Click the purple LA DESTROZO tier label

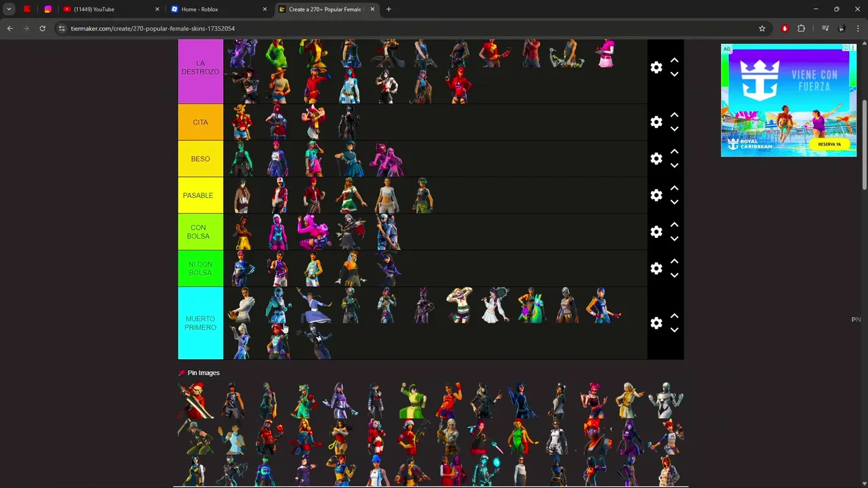(x=200, y=70)
